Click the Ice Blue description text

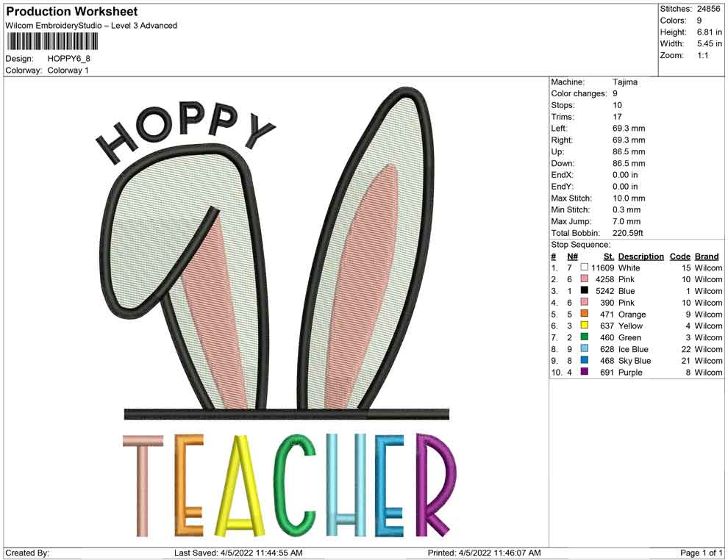(633, 349)
